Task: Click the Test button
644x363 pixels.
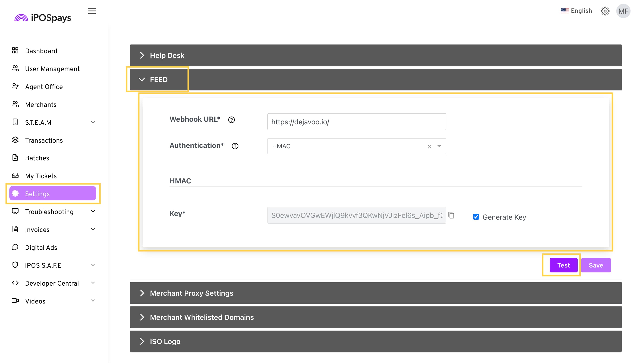Action: coord(563,265)
